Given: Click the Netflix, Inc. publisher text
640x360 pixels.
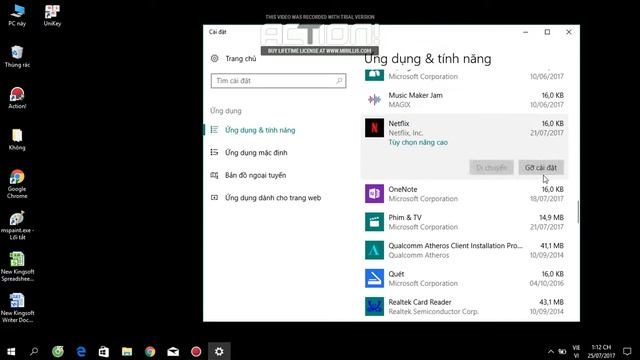Looking at the screenshot, I should coord(406,133).
